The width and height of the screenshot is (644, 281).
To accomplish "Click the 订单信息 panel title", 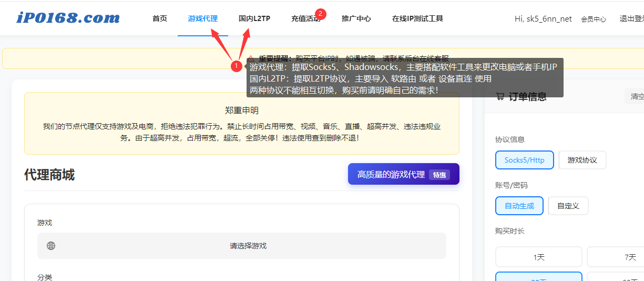I will [x=528, y=96].
